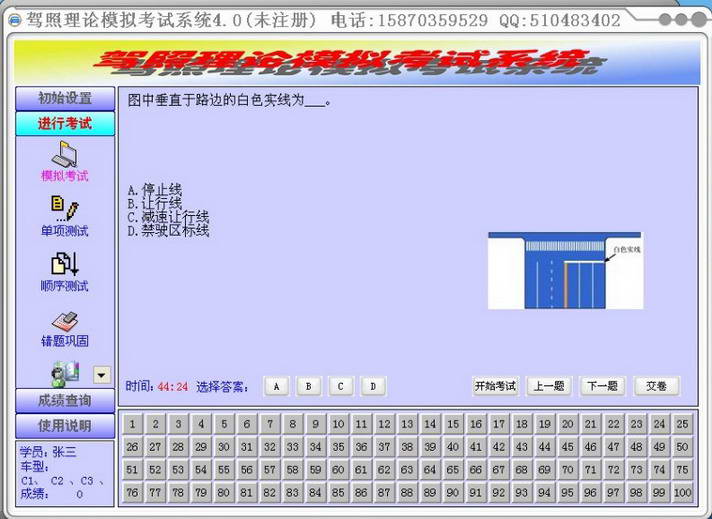Click the person icon below 错题巩固

click(x=65, y=374)
